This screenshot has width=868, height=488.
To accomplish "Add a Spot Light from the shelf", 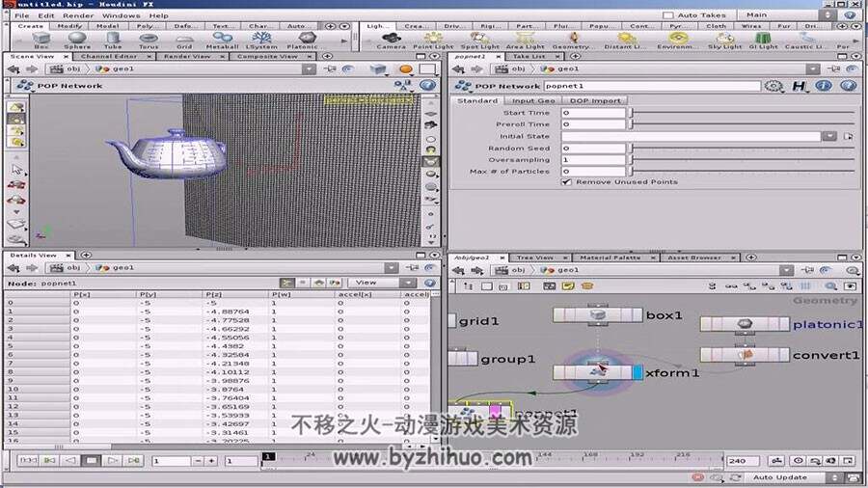I will click(x=480, y=41).
